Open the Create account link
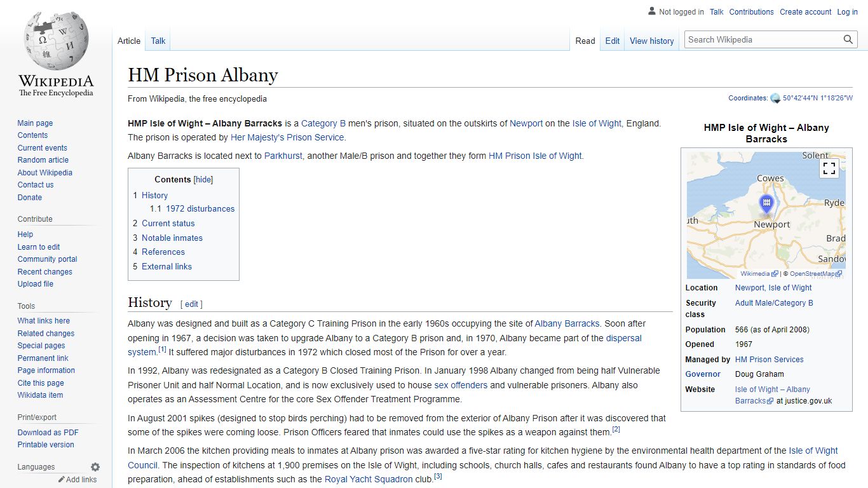 pyautogui.click(x=806, y=12)
